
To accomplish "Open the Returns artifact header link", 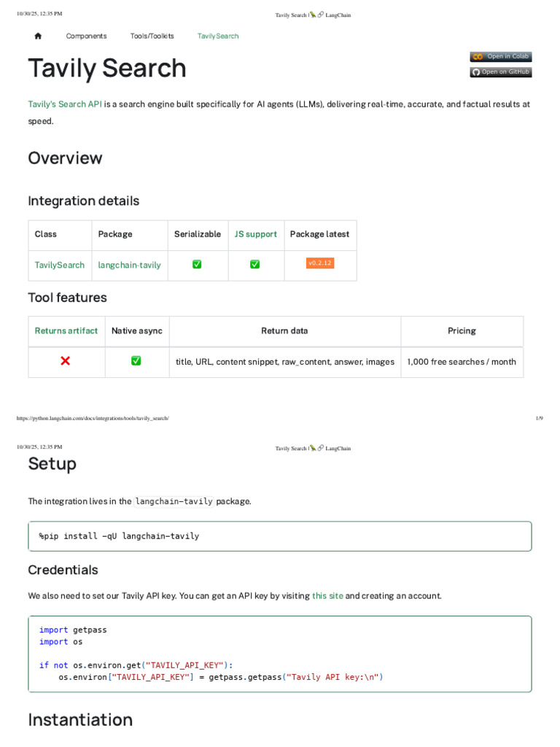I will [x=66, y=330].
